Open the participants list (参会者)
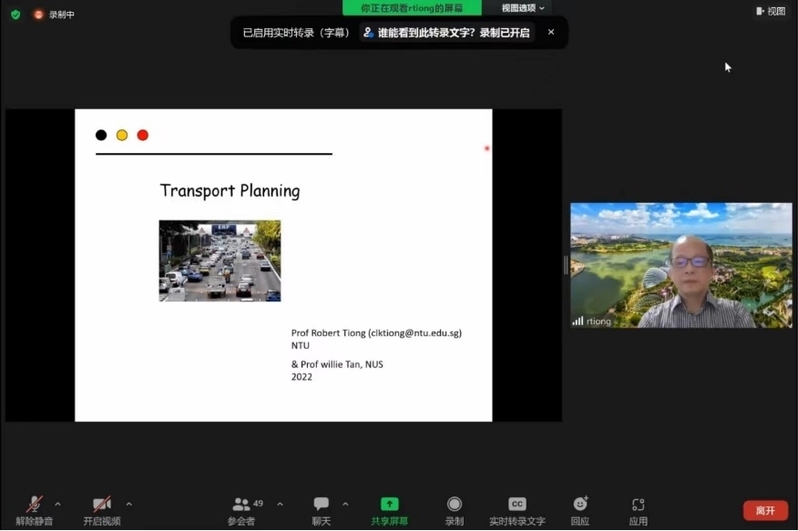798x531 pixels. 241,505
